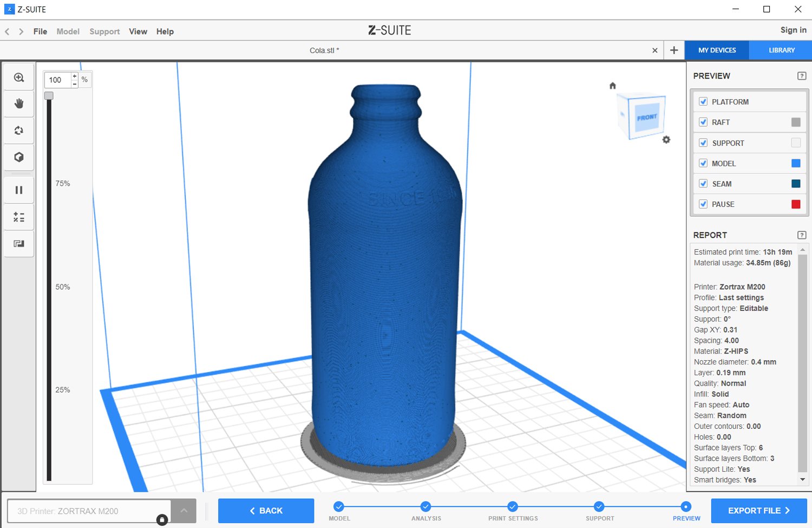Open Report panel help question mark
Viewport: 812px width, 528px height.
802,235
